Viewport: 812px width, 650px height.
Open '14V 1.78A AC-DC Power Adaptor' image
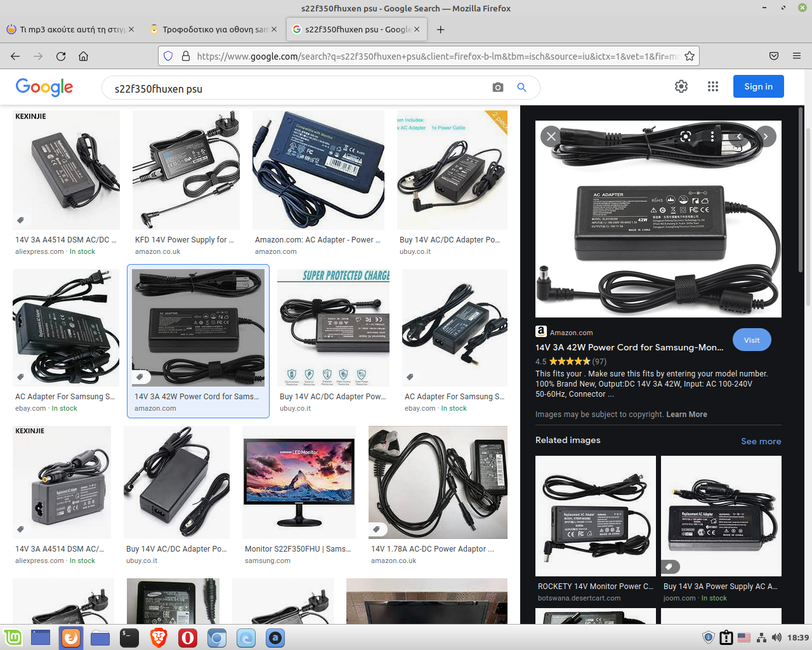(x=438, y=482)
